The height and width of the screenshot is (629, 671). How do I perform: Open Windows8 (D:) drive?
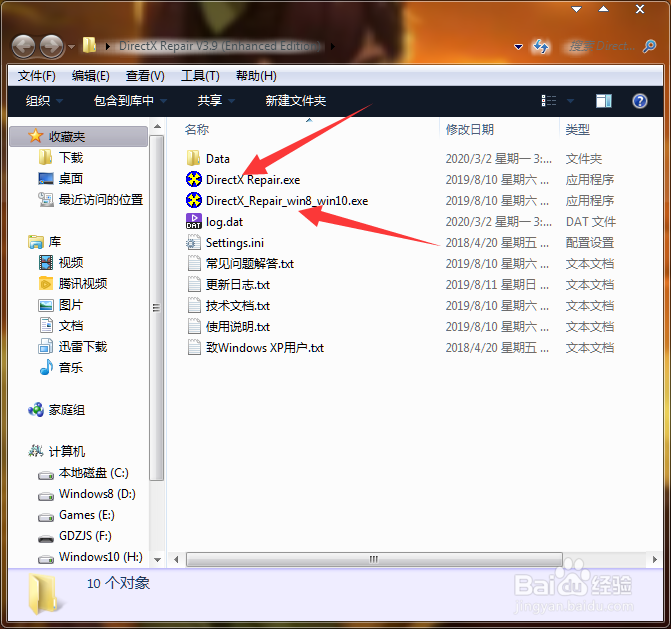click(97, 494)
